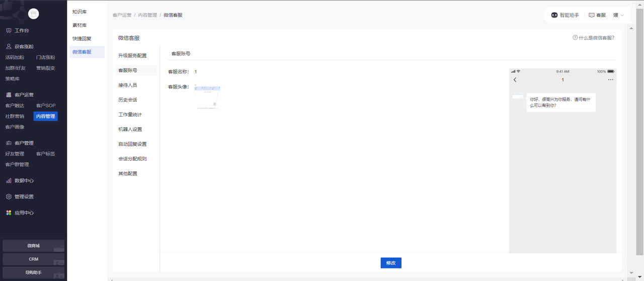Screen dimensions: 644x281
Task: Click the round profile avatar atop sidebar
Action: point(33,14)
